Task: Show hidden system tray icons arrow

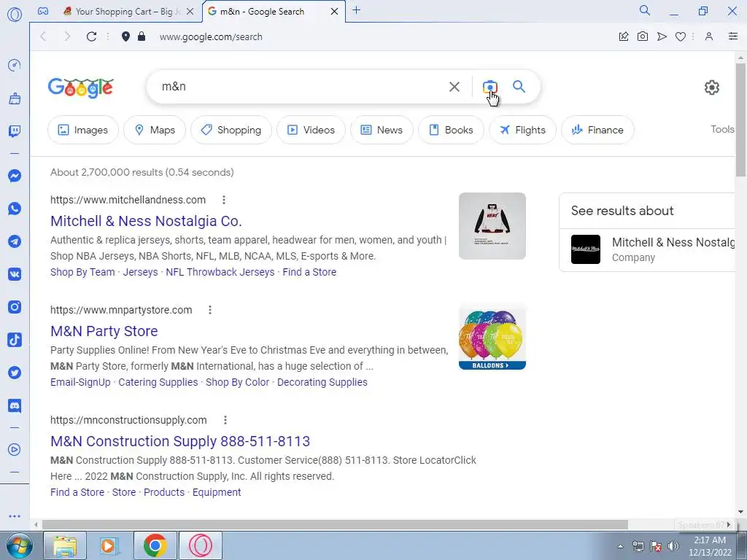Action: (620, 546)
